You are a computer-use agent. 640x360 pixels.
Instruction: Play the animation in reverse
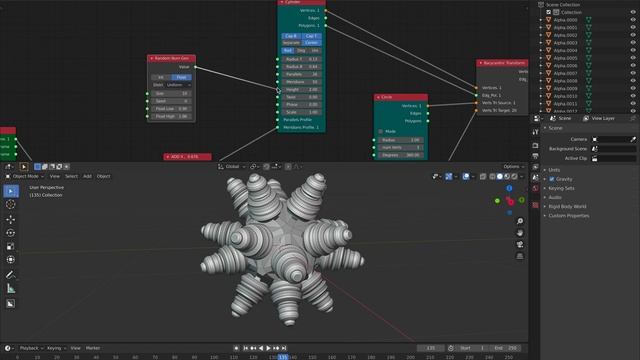[x=261, y=348]
